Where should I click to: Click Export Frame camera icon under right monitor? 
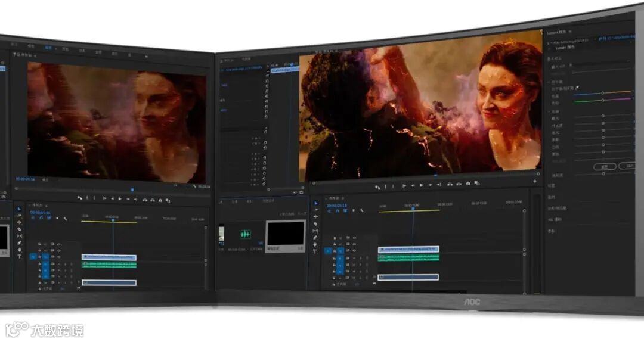[x=468, y=184]
